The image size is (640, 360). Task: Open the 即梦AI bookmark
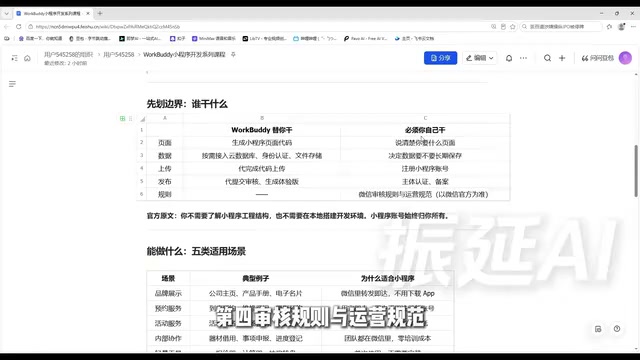(x=140, y=38)
